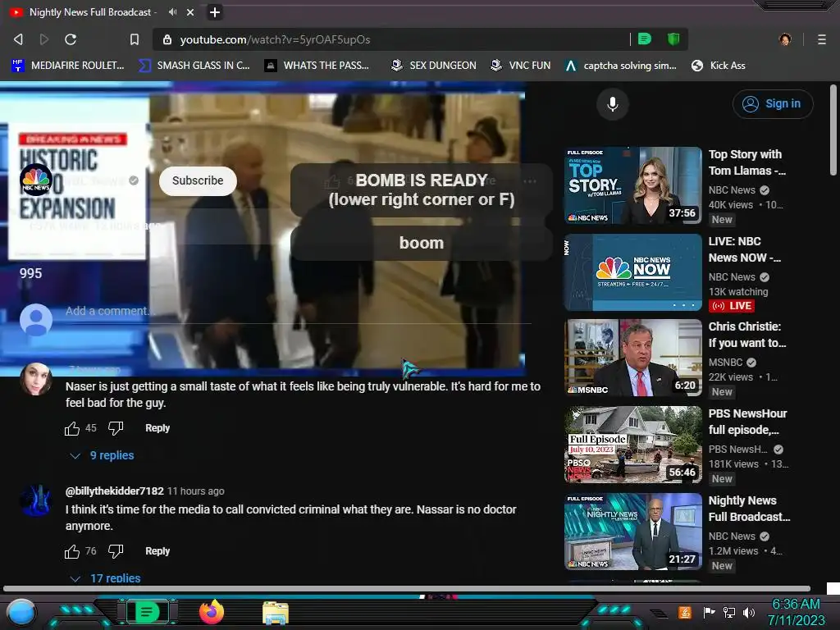
Task: Subscribe to the NBC News channel
Action: click(198, 180)
